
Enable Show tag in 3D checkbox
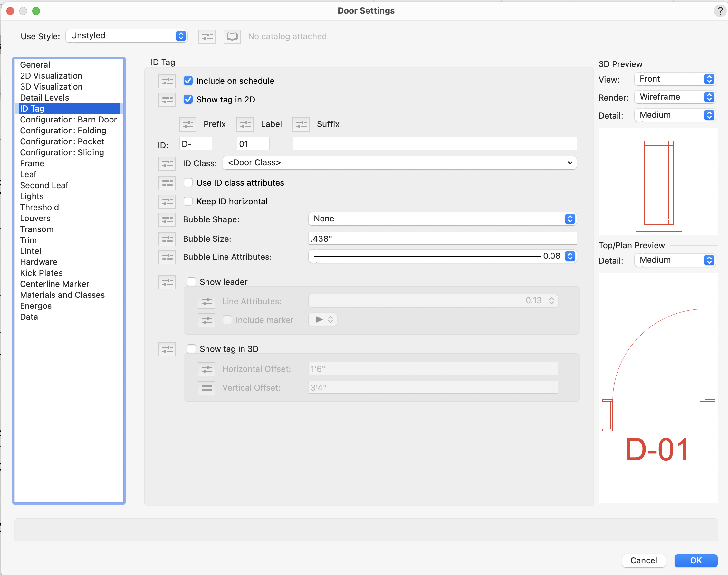(191, 349)
